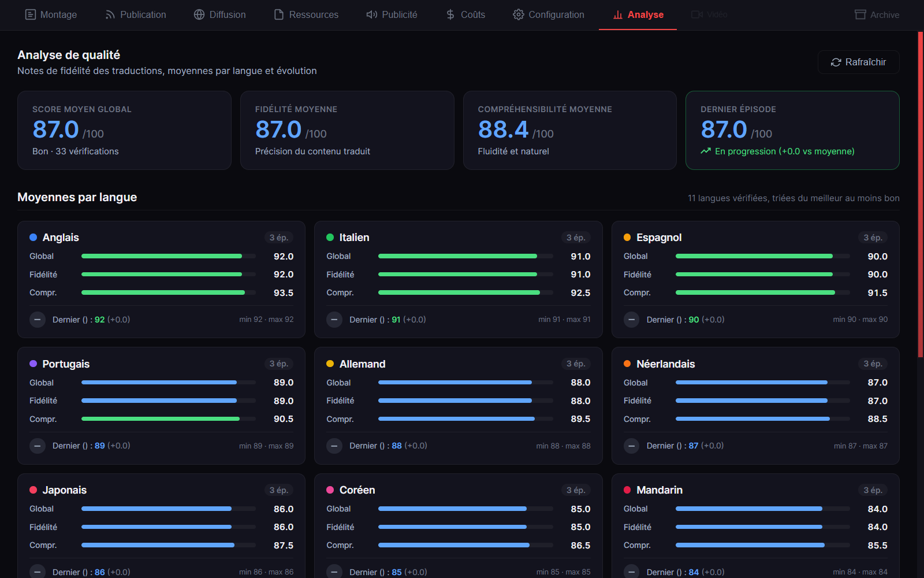Click the orange dot beside Espagnol

click(627, 238)
